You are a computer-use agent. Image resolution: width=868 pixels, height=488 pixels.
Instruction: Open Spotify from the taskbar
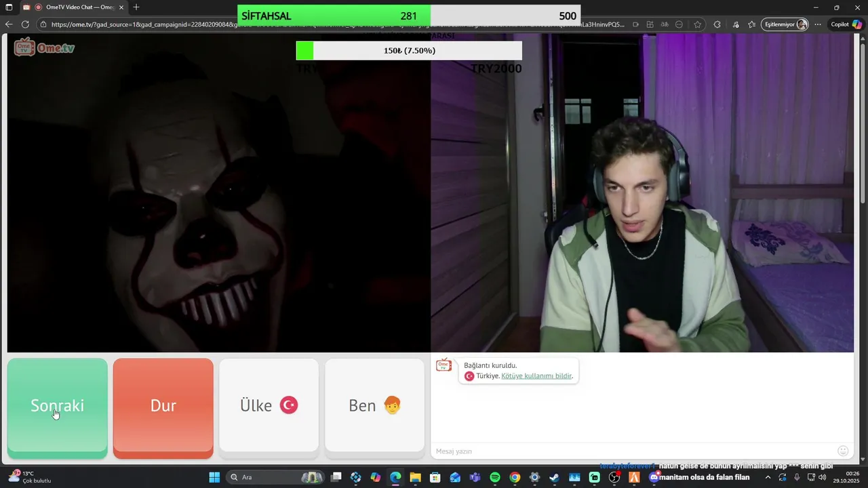tap(494, 477)
